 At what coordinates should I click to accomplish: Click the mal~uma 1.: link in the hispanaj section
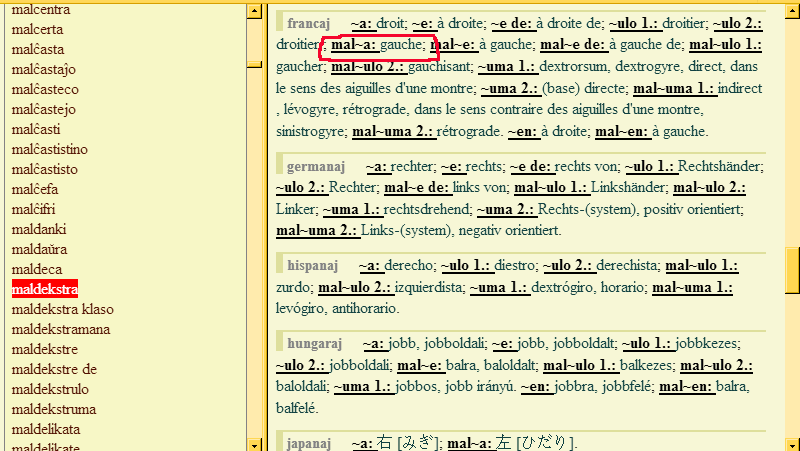pos(692,287)
